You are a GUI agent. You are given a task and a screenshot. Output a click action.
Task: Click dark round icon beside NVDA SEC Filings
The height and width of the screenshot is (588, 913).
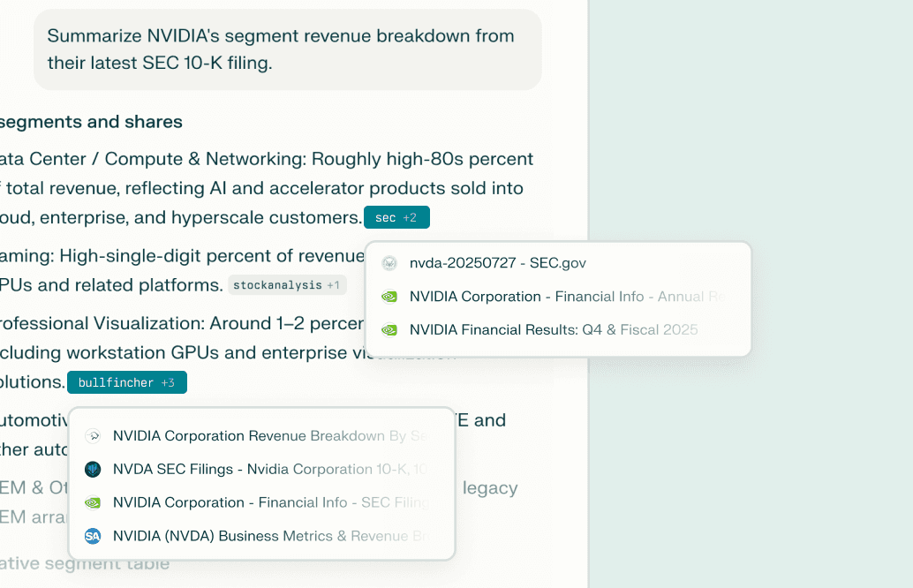(x=93, y=469)
